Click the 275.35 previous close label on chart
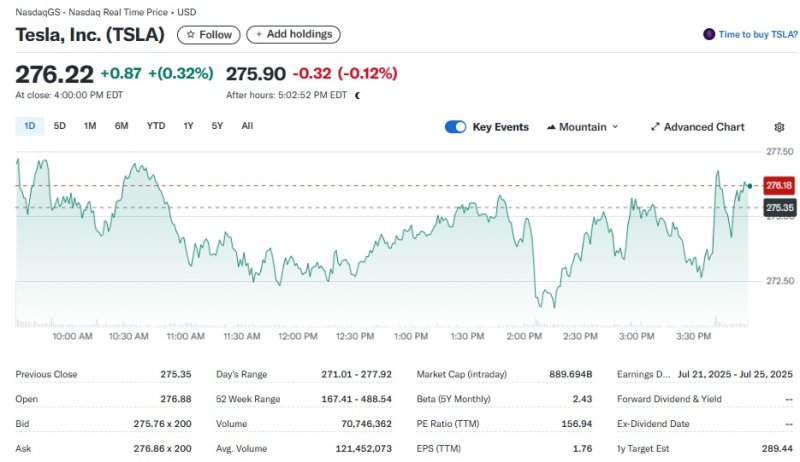This screenshot has width=800, height=462. (778, 207)
